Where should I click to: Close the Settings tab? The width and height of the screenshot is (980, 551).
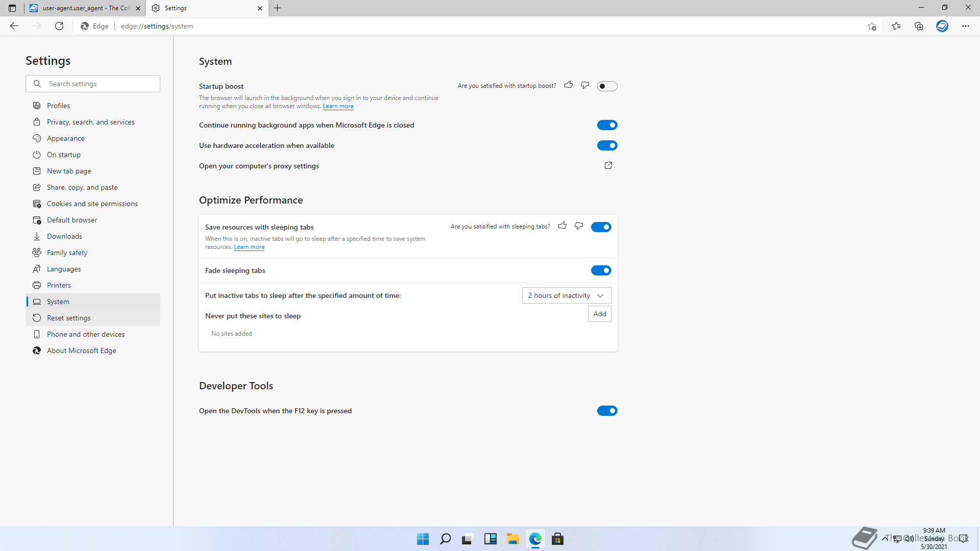(260, 8)
